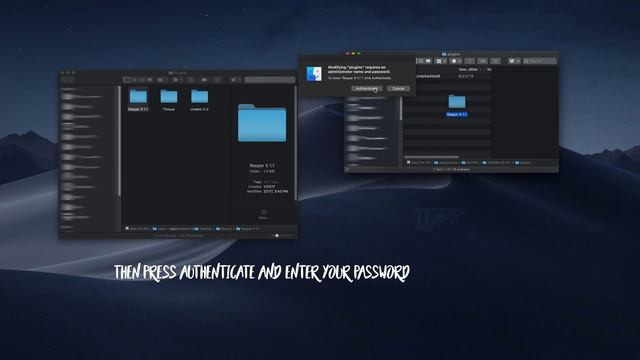Click the preview pane scrollbar in left window

(296, 143)
